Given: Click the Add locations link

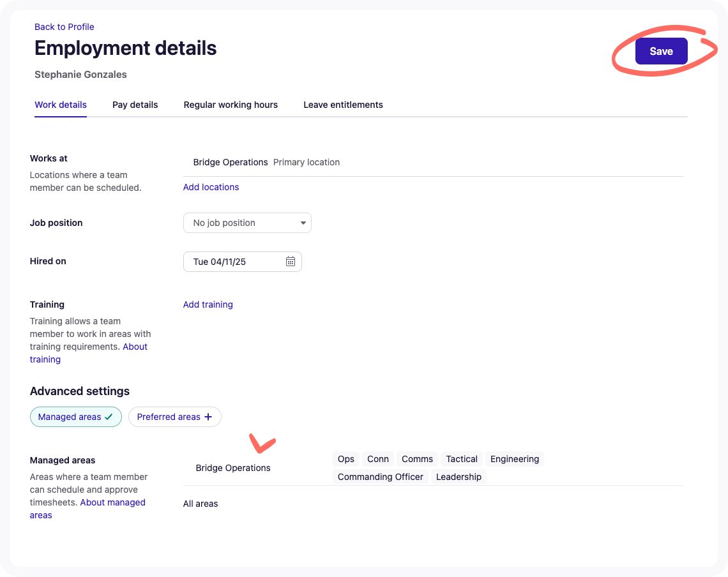Looking at the screenshot, I should click(211, 187).
